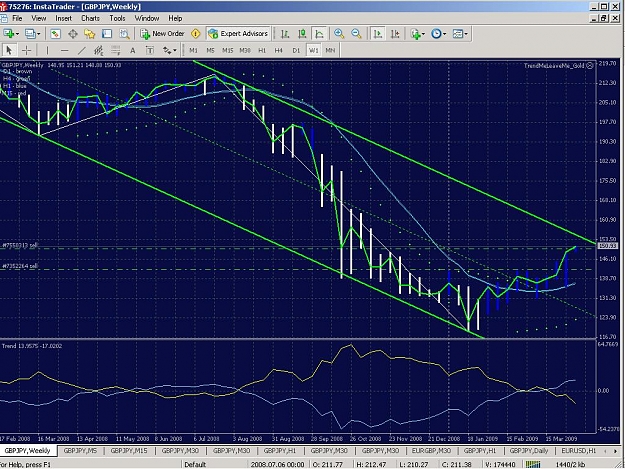Select the Trendline drawing tool
Viewport: 625px width, 469px height.
coord(81,50)
